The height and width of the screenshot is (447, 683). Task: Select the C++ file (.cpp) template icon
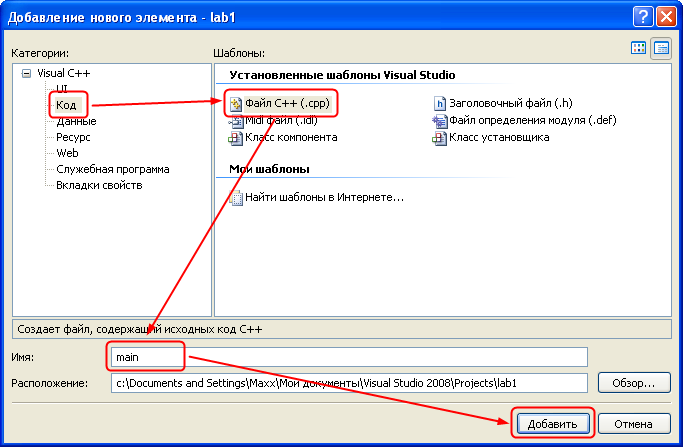[x=236, y=104]
